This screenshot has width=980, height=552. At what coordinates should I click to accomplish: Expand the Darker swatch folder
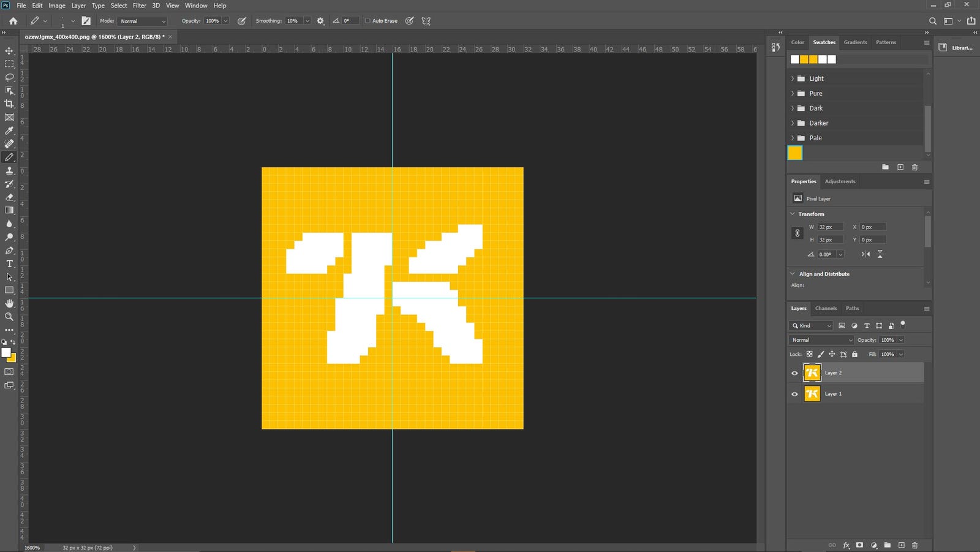pos(793,123)
